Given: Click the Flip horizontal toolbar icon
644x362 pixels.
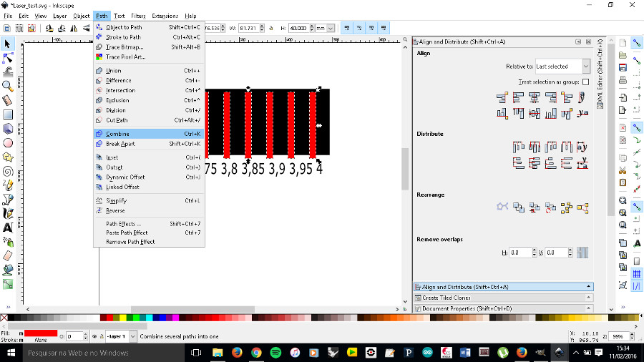Looking at the screenshot, I should point(74,29).
